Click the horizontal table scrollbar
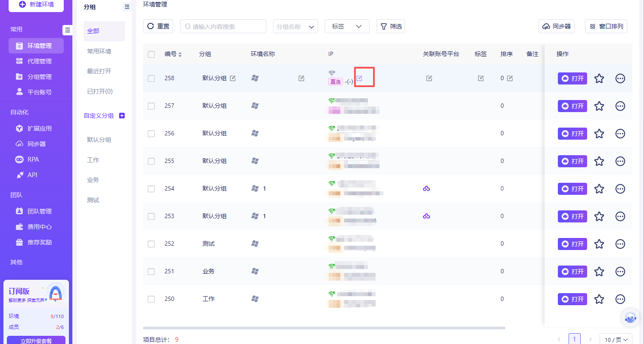The width and height of the screenshot is (644, 344). tap(324, 328)
